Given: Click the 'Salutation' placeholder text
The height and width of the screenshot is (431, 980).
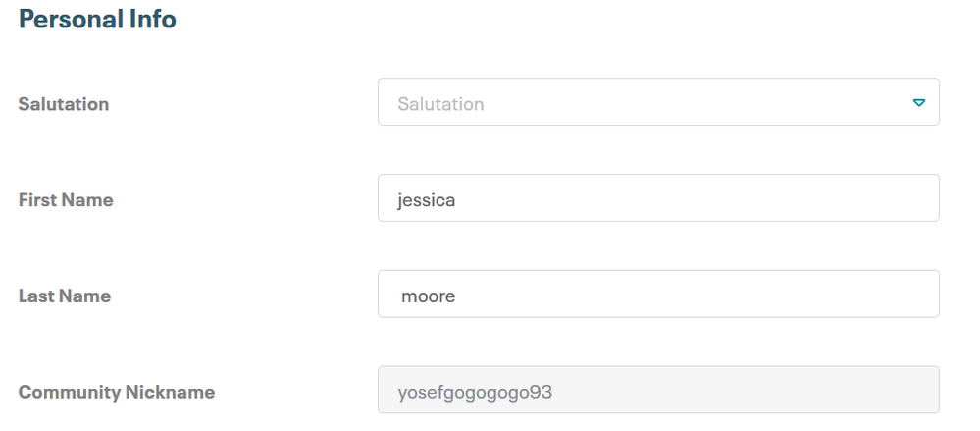Looking at the screenshot, I should 440,104.
